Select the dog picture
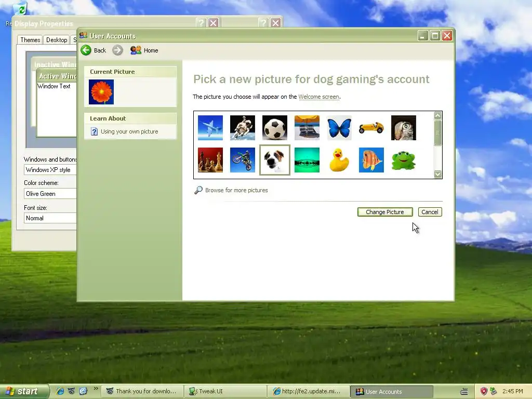532x399 pixels. pos(275,160)
